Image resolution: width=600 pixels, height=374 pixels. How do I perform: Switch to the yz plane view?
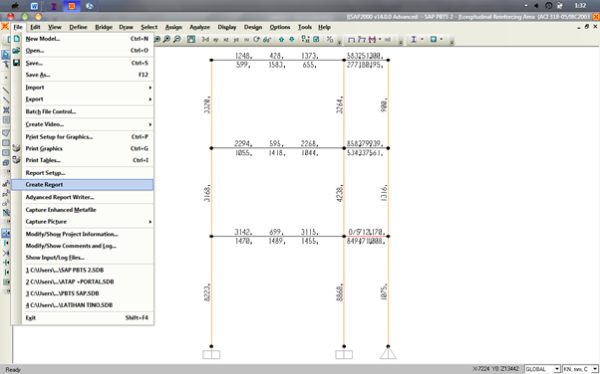point(236,39)
